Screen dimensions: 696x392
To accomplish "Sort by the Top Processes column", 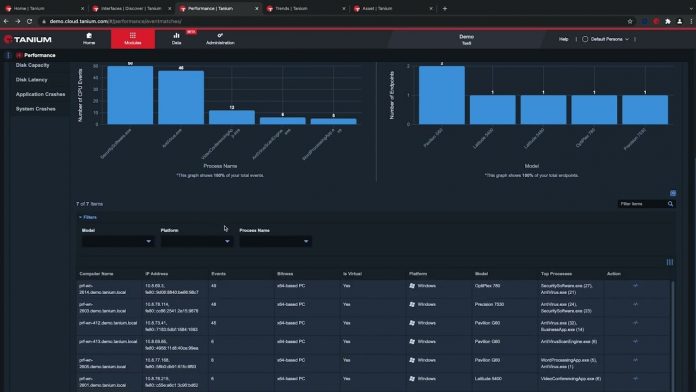I will point(556,274).
